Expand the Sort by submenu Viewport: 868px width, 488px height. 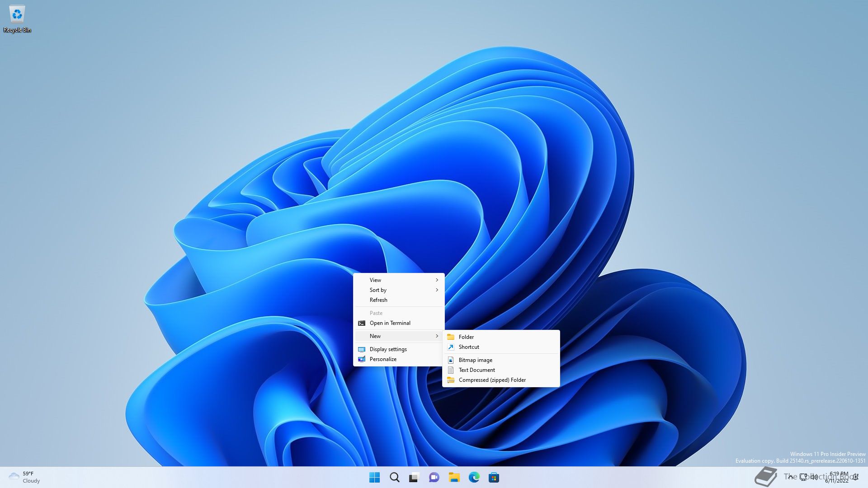399,290
